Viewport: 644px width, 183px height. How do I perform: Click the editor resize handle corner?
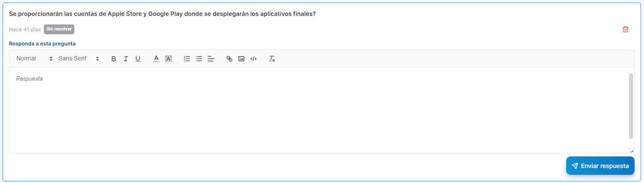pyautogui.click(x=632, y=151)
